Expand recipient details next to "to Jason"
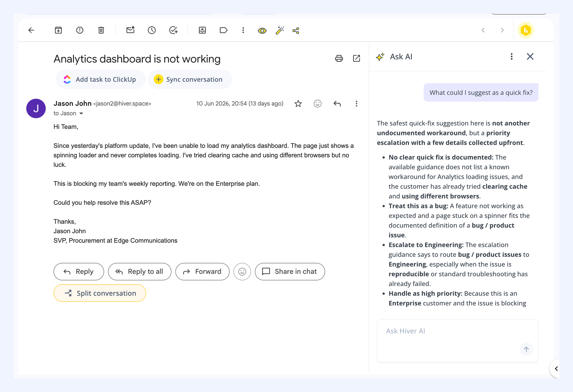 pos(81,113)
